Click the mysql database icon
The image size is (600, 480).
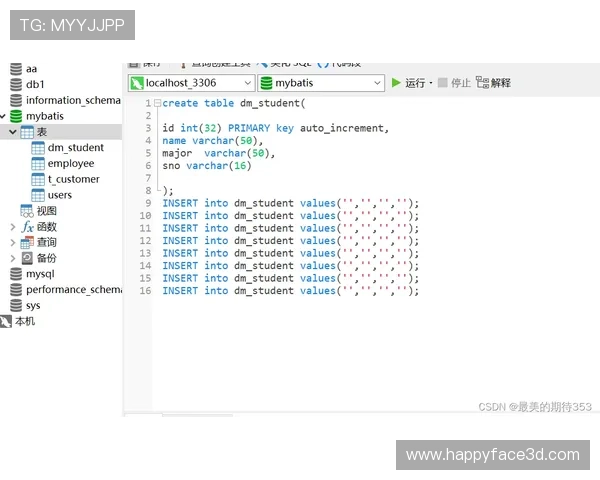16,274
